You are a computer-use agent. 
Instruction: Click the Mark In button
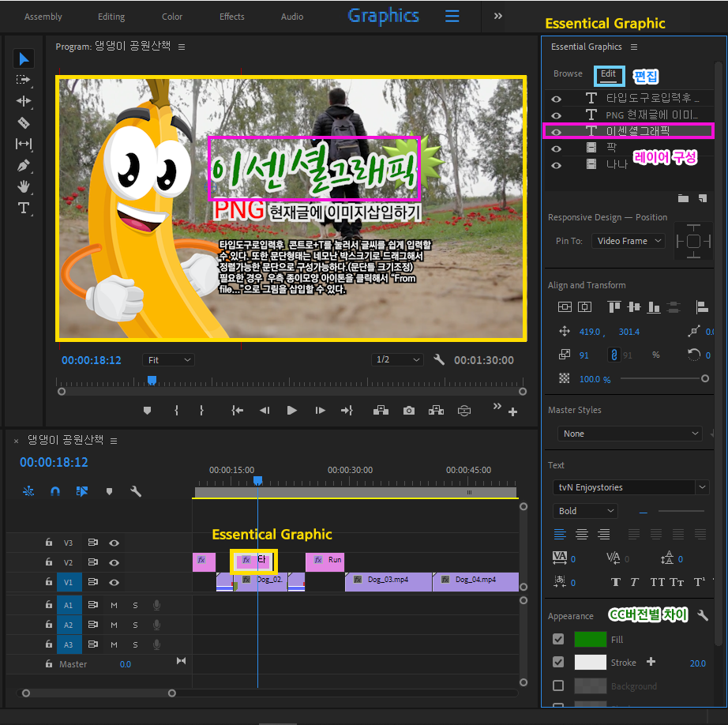(x=176, y=411)
